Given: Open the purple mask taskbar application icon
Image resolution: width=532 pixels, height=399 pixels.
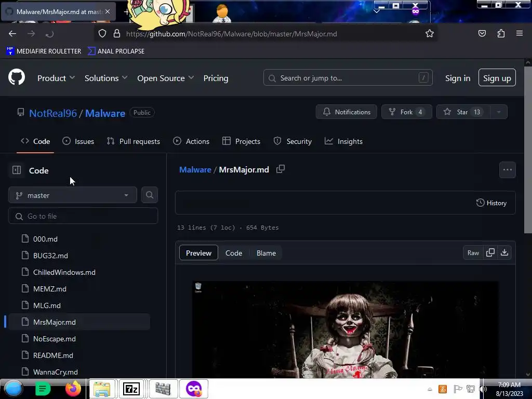Looking at the screenshot, I should point(193,389).
